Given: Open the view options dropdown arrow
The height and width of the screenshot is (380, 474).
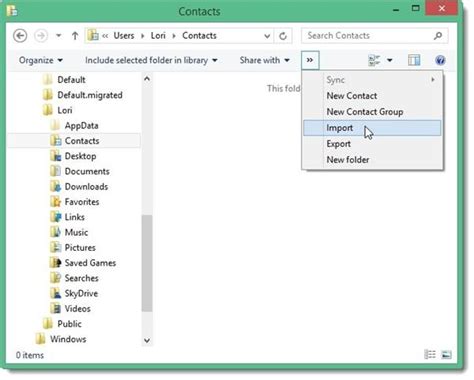Looking at the screenshot, I should [390, 60].
